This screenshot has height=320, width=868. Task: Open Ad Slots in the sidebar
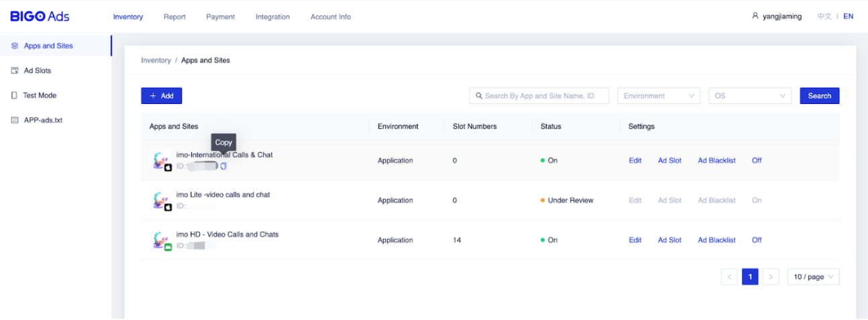pyautogui.click(x=38, y=70)
